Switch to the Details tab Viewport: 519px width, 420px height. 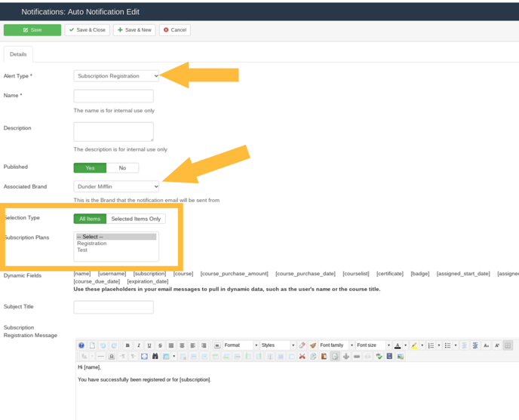pyautogui.click(x=18, y=54)
